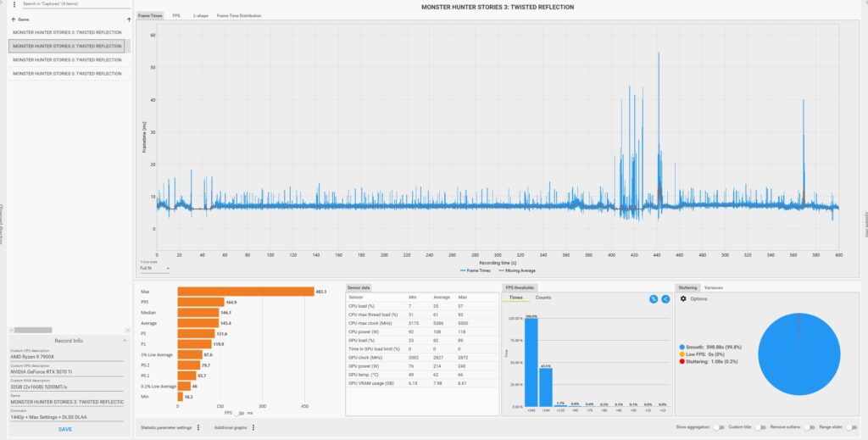The height and width of the screenshot is (440, 868).
Task: Open the Variances tab
Action: pos(713,287)
